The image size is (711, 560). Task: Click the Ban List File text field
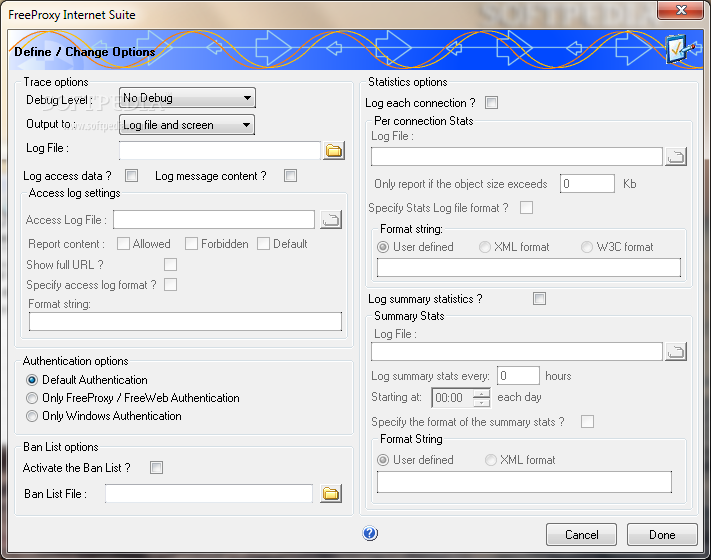pyautogui.click(x=209, y=493)
